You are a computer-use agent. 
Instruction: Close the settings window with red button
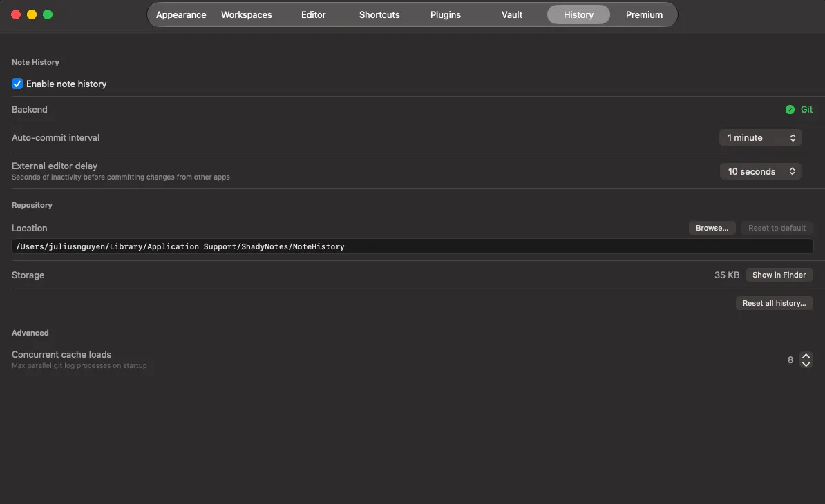[x=16, y=14]
